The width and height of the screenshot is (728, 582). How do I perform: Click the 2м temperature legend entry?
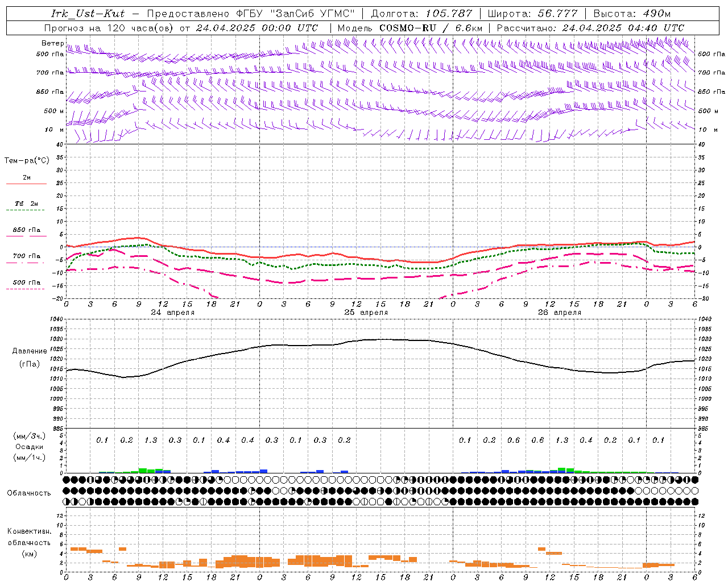point(26,178)
